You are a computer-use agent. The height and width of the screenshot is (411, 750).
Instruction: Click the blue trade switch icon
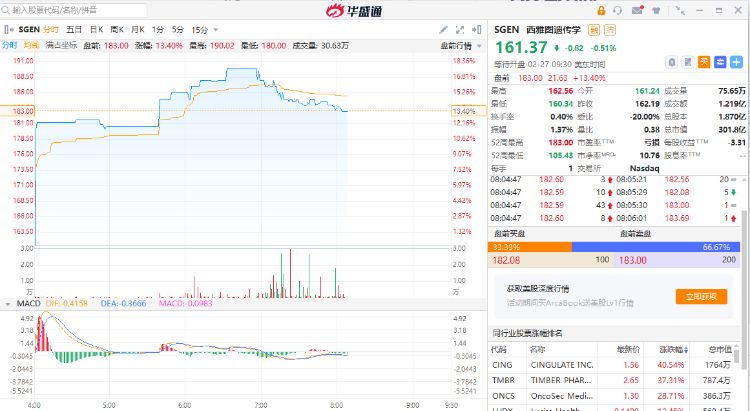[720, 62]
